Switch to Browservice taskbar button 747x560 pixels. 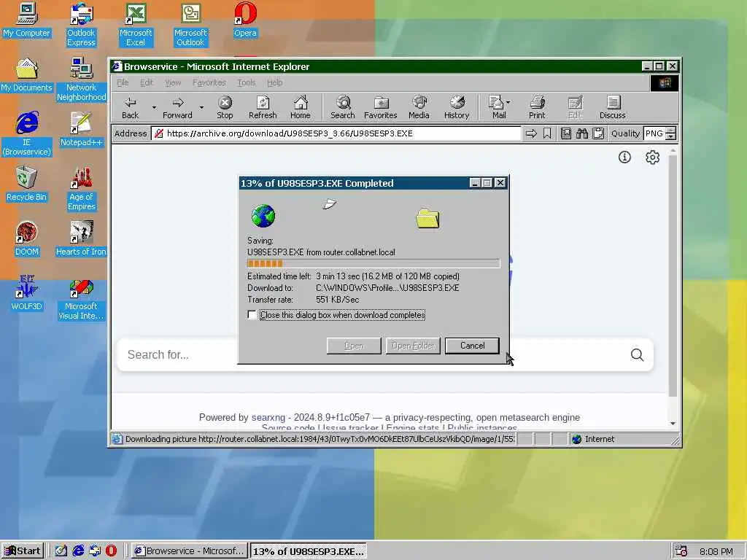click(x=190, y=551)
